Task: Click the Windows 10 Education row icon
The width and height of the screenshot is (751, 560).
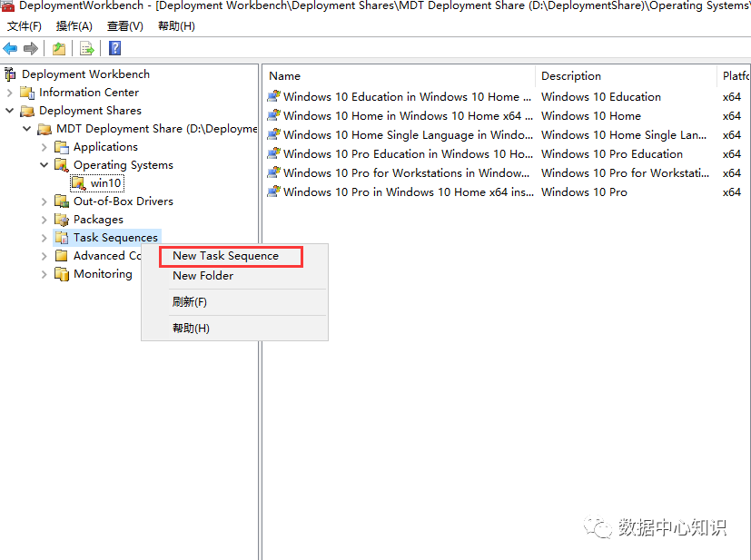Action: tap(273, 96)
